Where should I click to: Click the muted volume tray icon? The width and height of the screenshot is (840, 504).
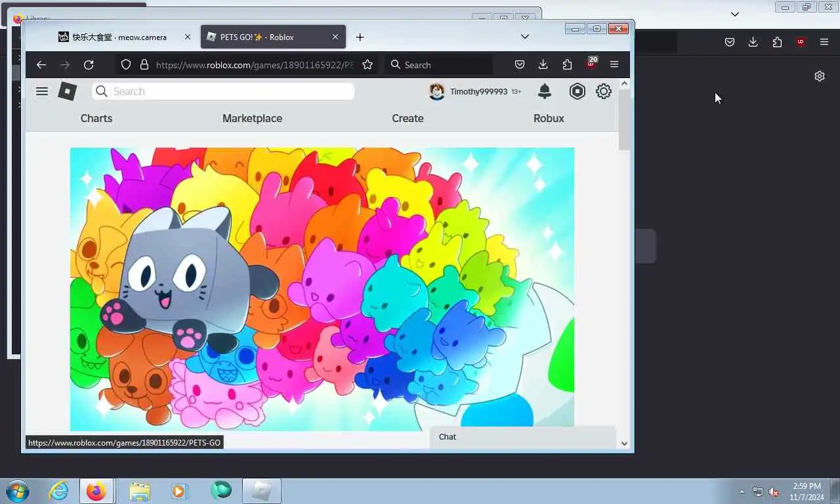pos(774,492)
